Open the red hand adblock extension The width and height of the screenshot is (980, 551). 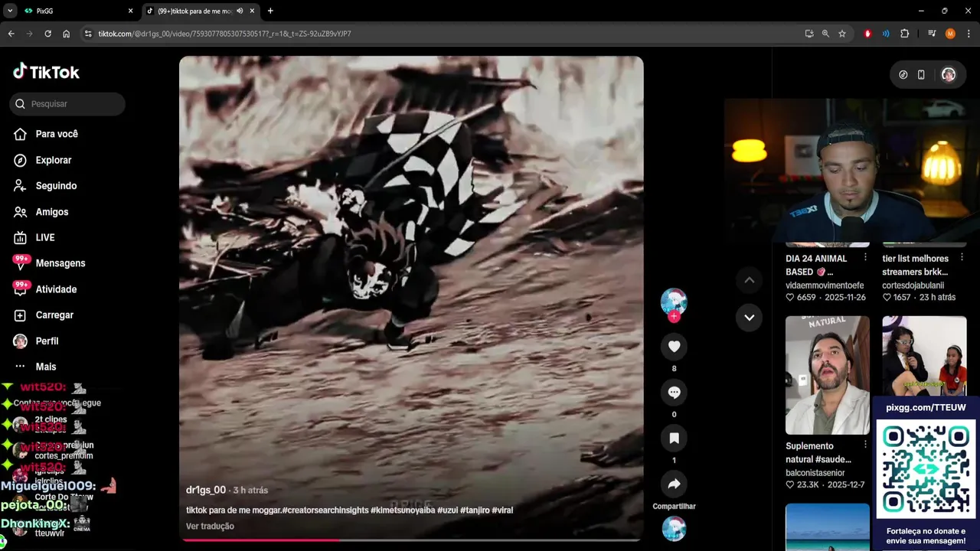[x=867, y=34]
